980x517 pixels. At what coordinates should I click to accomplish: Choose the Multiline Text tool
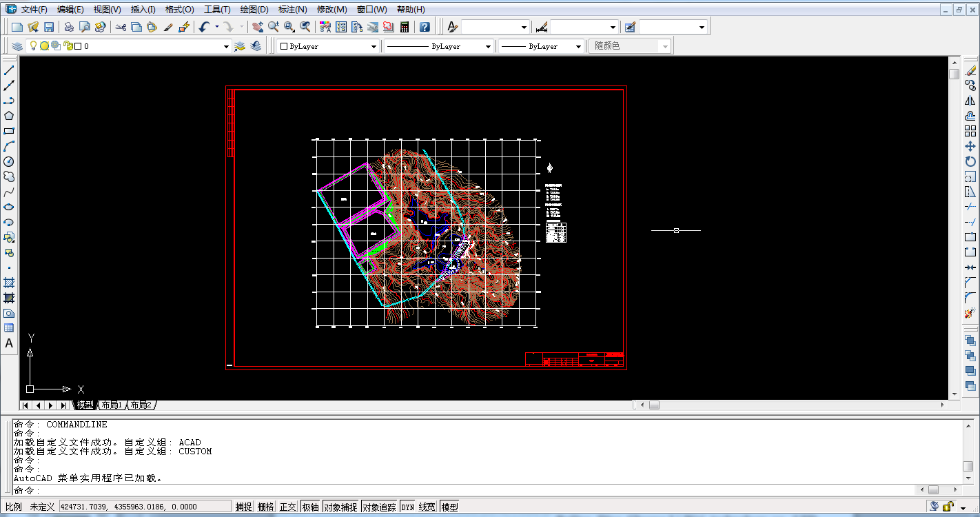point(9,343)
